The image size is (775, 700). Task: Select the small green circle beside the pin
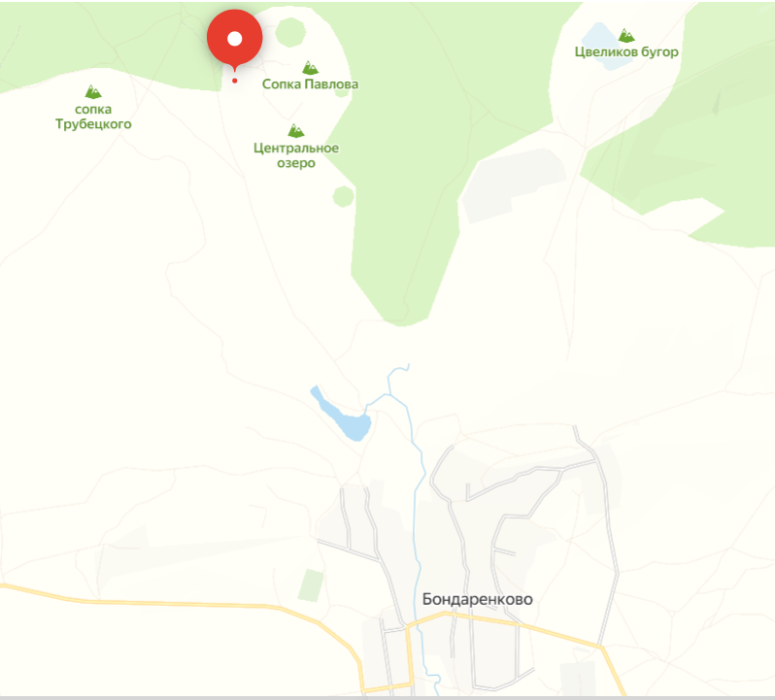[290, 32]
